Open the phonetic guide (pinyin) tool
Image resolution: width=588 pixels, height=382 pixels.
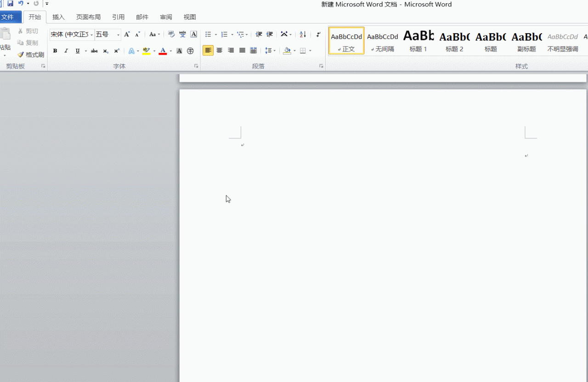point(182,34)
